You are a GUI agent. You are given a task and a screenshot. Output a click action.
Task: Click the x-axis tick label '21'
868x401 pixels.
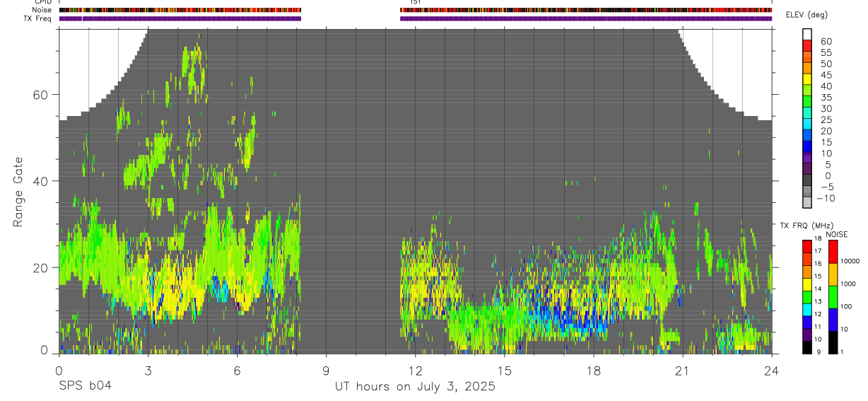pyautogui.click(x=682, y=370)
